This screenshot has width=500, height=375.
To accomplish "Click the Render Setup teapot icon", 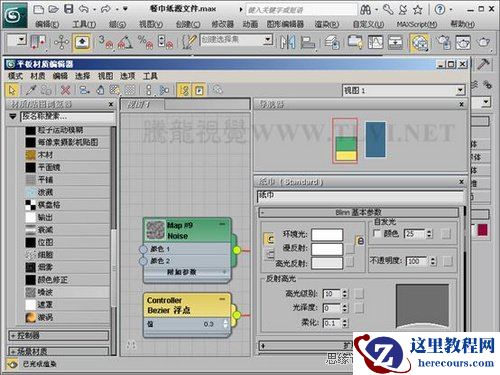I will (x=444, y=42).
